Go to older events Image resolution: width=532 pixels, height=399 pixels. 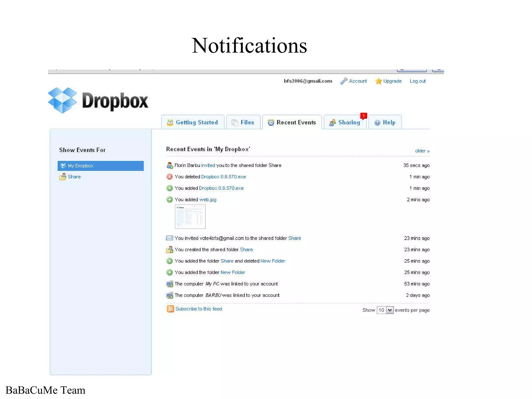[x=422, y=151]
